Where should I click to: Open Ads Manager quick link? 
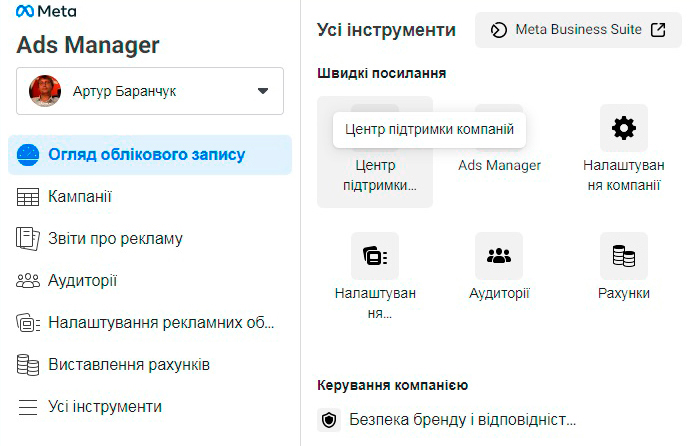pyautogui.click(x=499, y=164)
